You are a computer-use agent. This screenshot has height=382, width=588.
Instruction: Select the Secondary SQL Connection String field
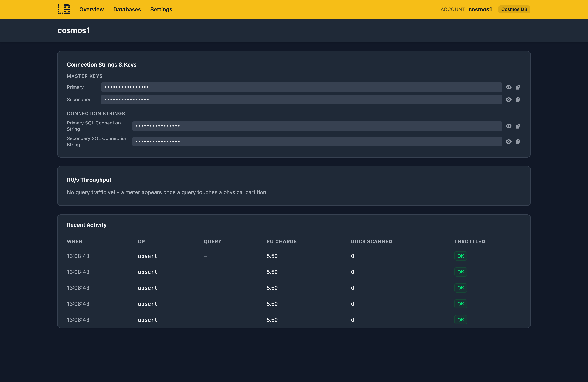pyautogui.click(x=317, y=142)
